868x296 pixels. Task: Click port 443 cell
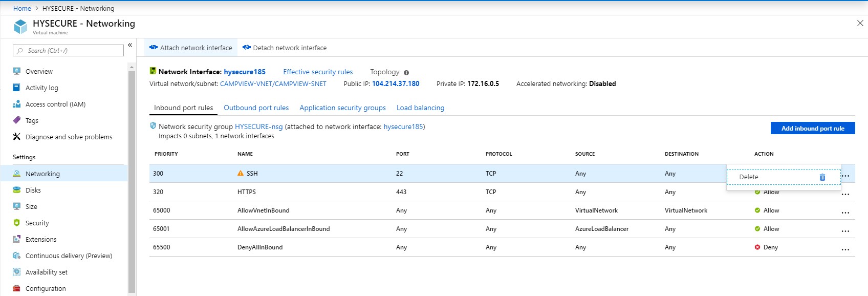coord(401,192)
